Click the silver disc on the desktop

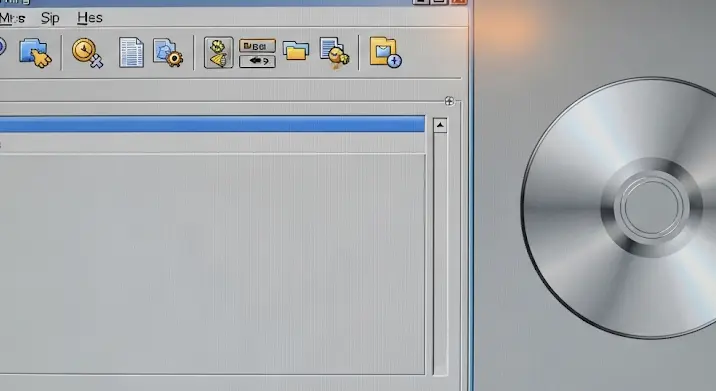point(619,208)
